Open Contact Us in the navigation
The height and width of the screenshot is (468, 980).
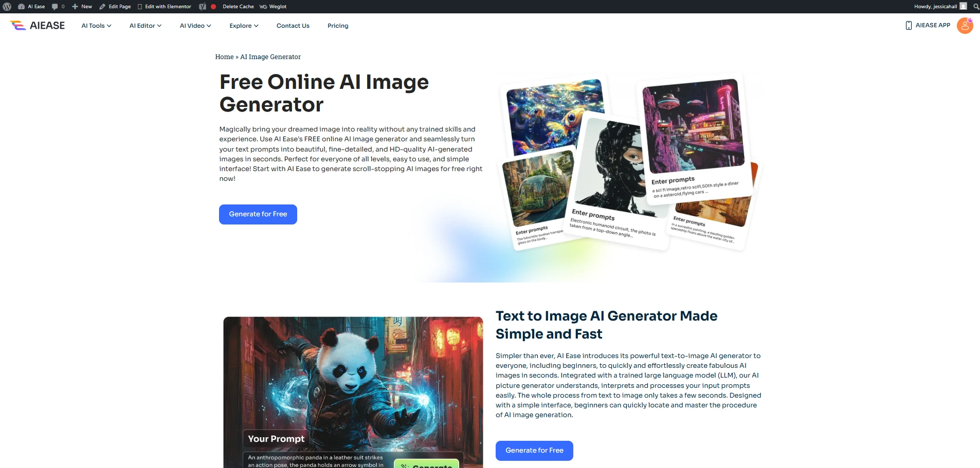293,26
